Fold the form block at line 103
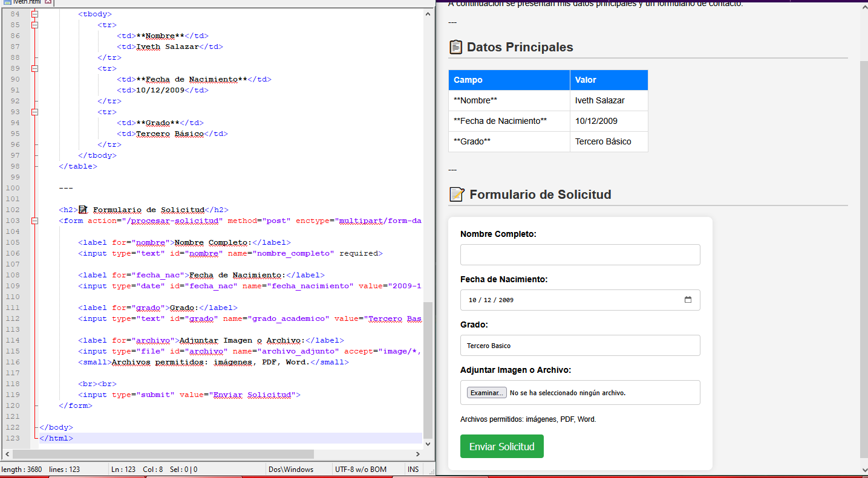868x478 pixels. click(x=34, y=221)
